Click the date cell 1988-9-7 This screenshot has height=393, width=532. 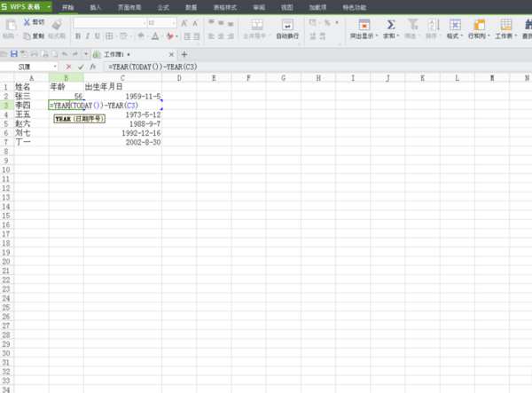[x=122, y=124]
